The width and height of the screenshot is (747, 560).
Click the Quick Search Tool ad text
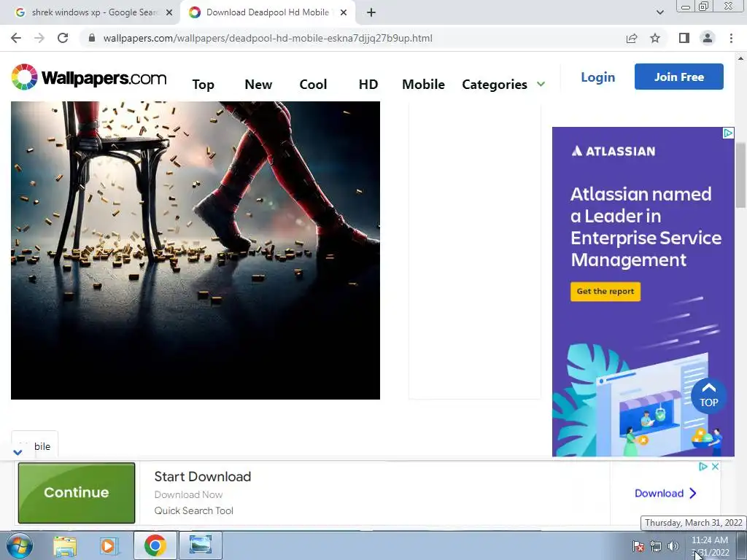click(193, 510)
